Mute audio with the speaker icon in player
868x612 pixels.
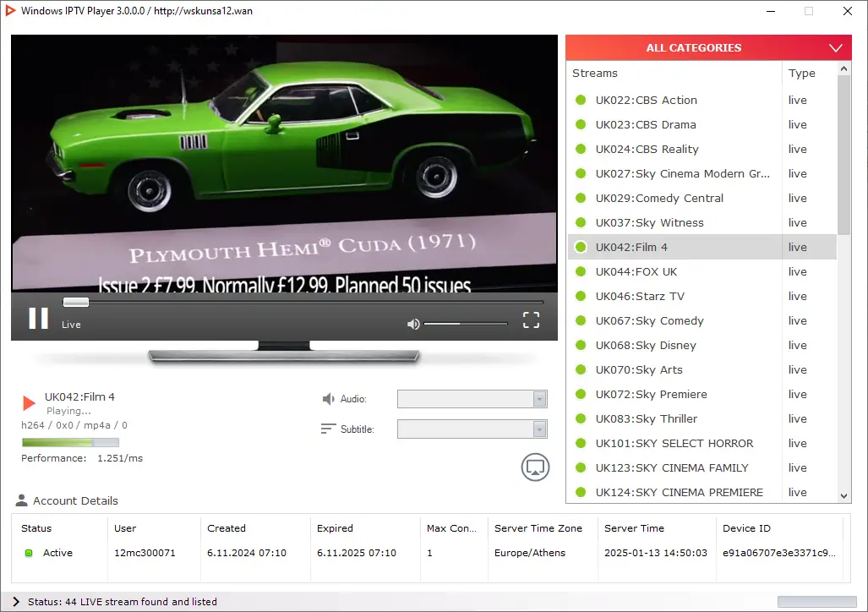[x=413, y=324]
